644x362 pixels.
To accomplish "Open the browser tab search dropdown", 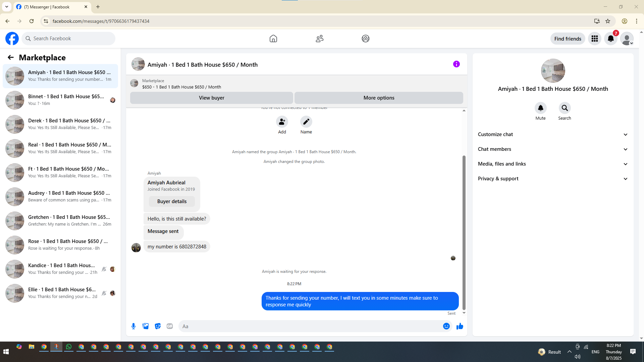I will click(x=7, y=7).
